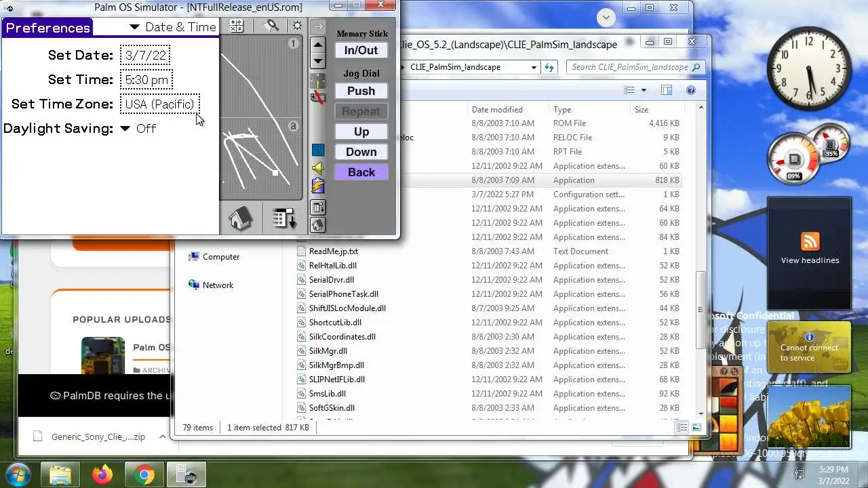Viewport: 868px width, 488px height.
Task: Click the yellow speaker volume icon
Action: tap(317, 168)
